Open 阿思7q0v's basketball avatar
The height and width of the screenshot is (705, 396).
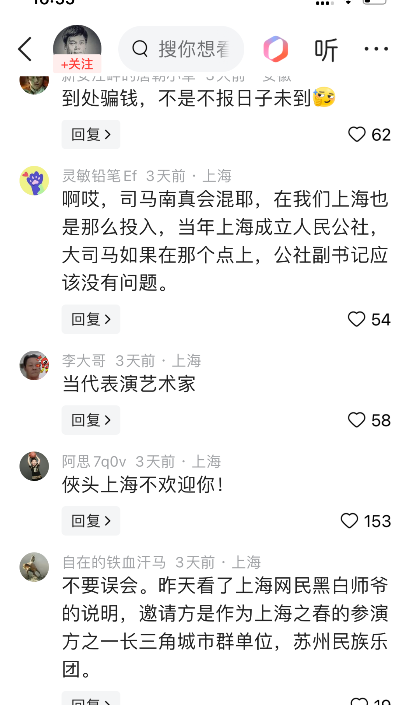34,466
